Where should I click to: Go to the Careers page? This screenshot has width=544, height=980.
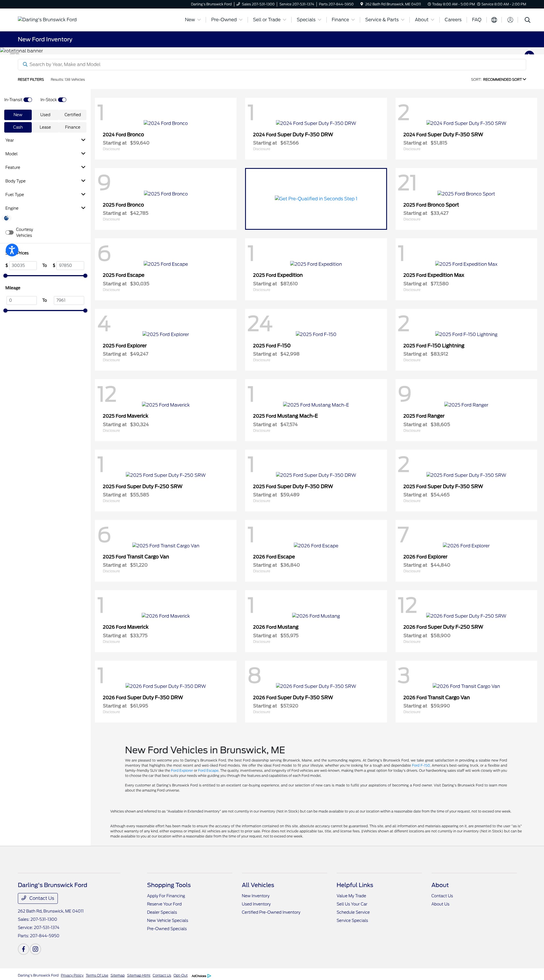point(453,20)
